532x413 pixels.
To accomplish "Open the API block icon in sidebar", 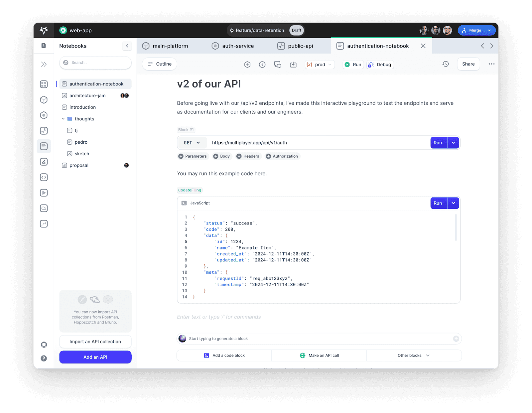I will [44, 131].
